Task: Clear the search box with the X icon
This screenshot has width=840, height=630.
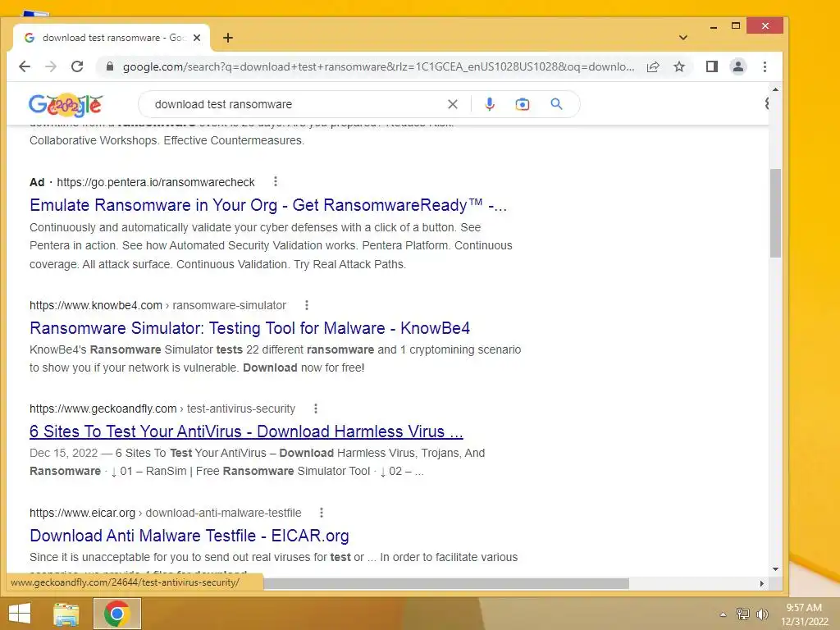Action: click(x=453, y=104)
